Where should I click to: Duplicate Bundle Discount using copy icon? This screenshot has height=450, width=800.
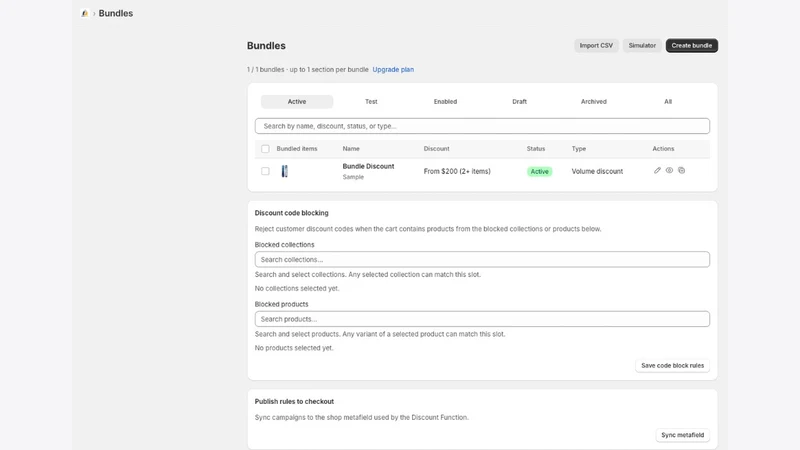pos(682,170)
